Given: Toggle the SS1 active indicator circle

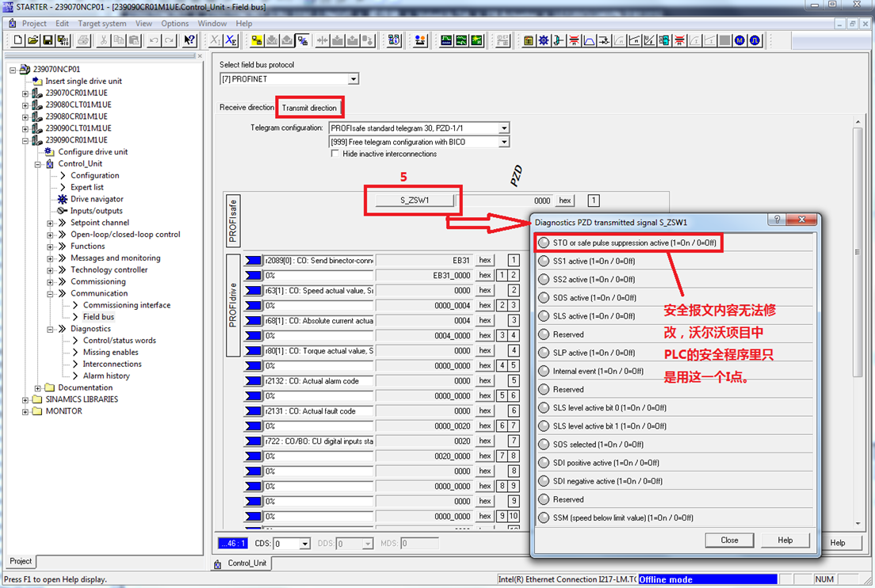Looking at the screenshot, I should (544, 261).
